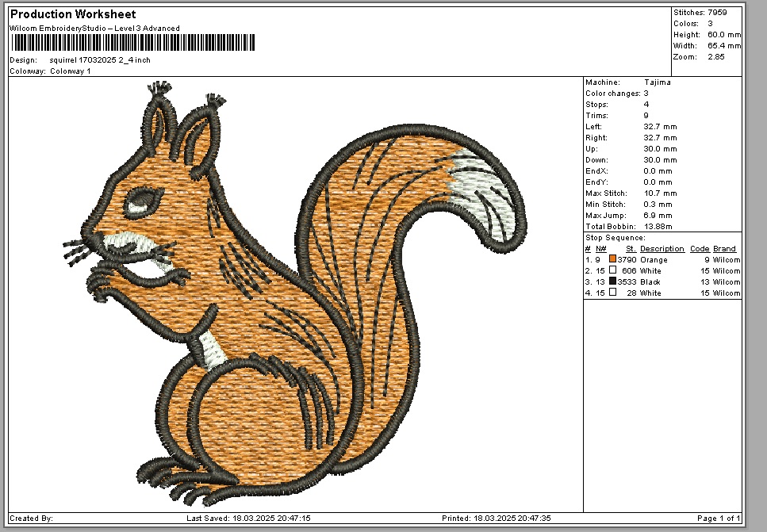Click the Black swatch in Stop Sequence
Viewport: 767px width, 532px height.
pos(612,281)
